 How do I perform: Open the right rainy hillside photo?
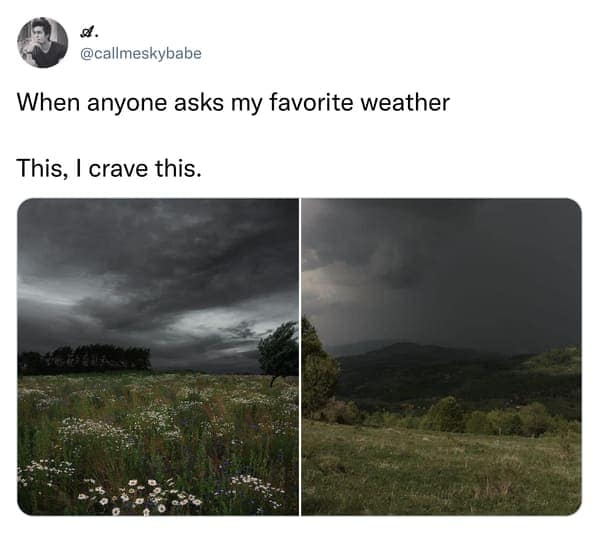442,356
